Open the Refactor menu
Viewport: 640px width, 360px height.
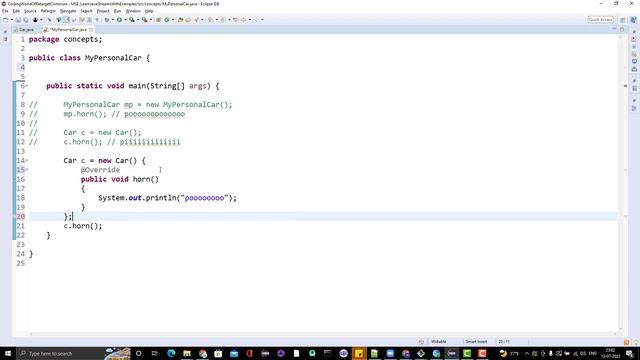point(48,11)
